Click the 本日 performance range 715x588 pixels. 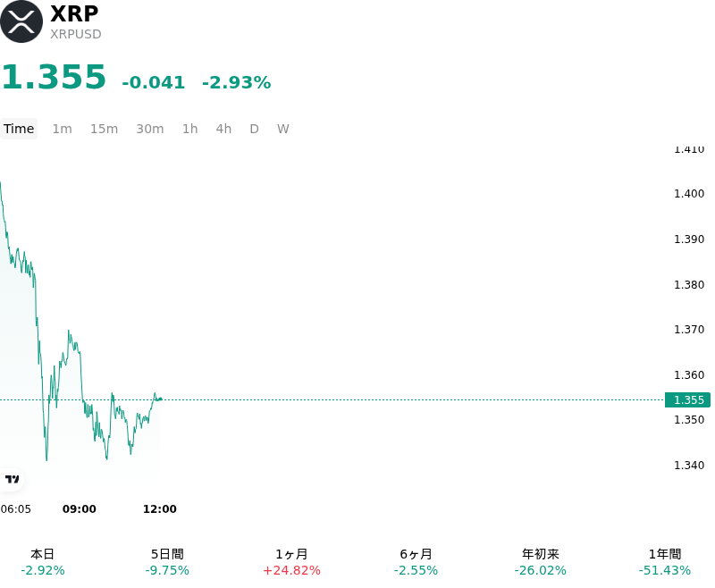(x=43, y=562)
